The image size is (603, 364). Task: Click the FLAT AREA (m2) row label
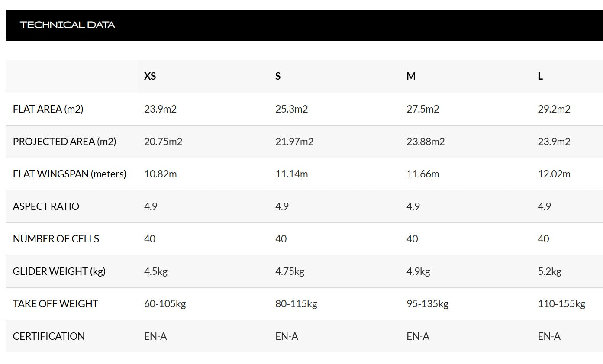click(48, 109)
